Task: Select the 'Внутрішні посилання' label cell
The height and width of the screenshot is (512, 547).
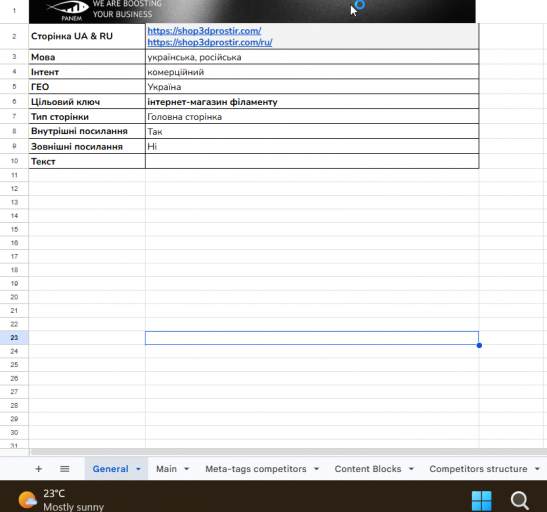Action: [87, 131]
